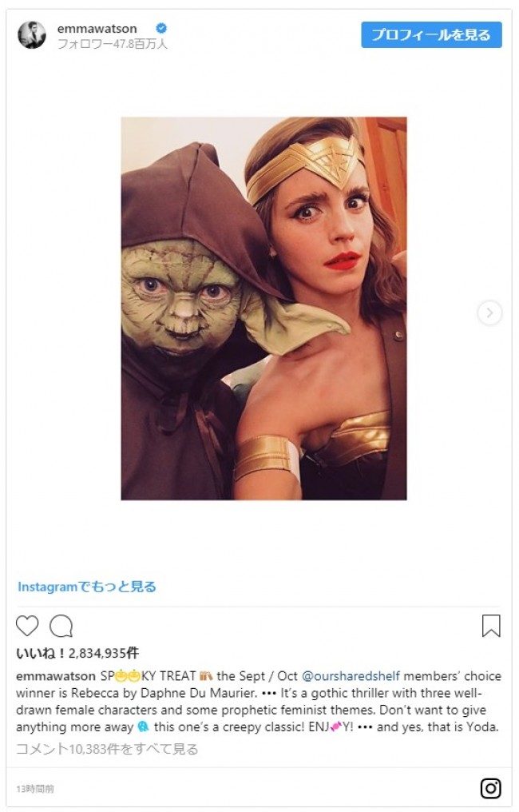Click the いいね！2,834,935件 like count
519x812 pixels.
[77, 653]
